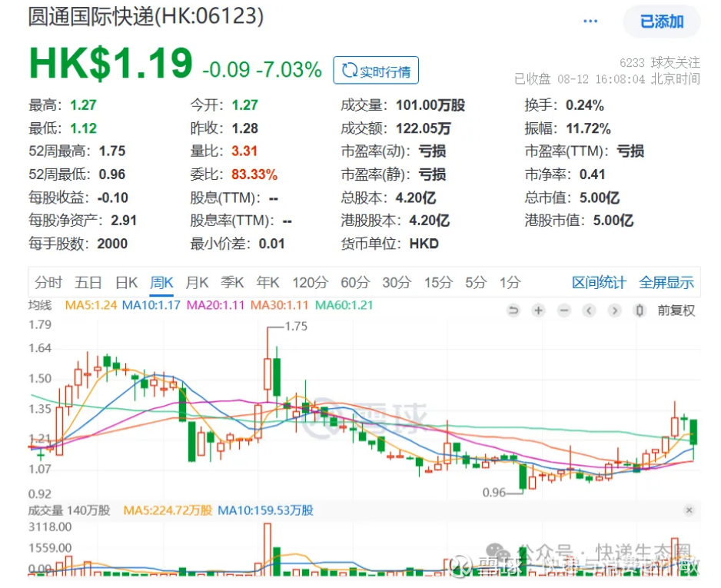Click the 已添加 watchlist button
This screenshot has width=721, height=588.
tap(662, 22)
